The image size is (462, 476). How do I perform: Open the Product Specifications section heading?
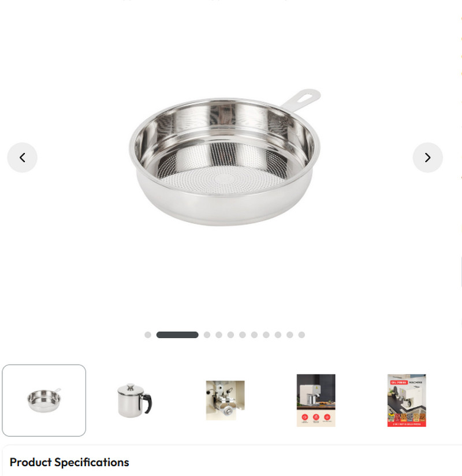coord(69,462)
